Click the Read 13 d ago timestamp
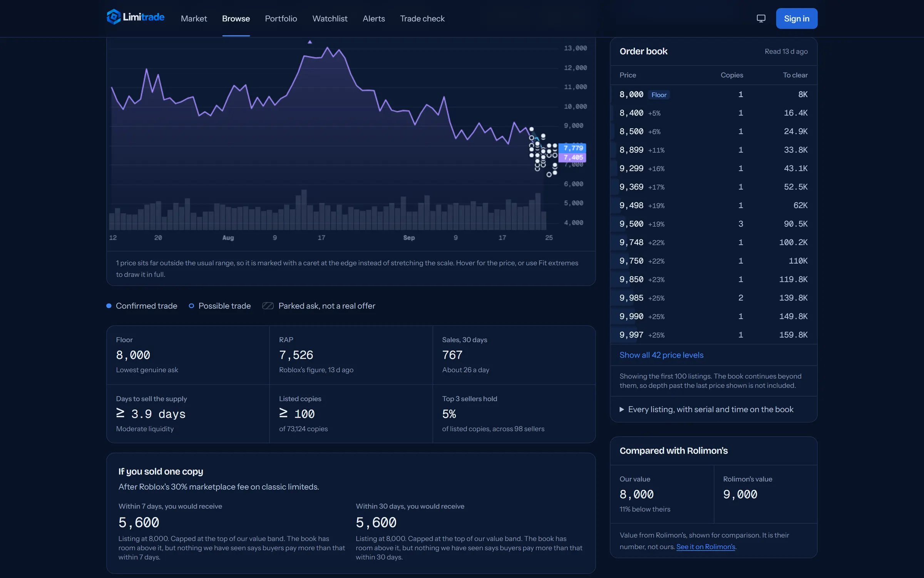Image resolution: width=924 pixels, height=578 pixels. [x=786, y=51]
